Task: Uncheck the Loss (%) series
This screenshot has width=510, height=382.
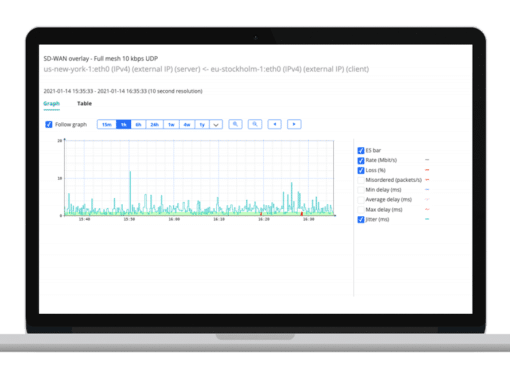Action: pyautogui.click(x=361, y=170)
